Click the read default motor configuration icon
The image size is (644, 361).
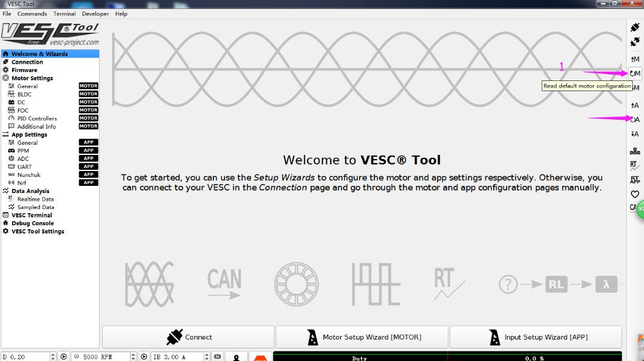click(635, 73)
